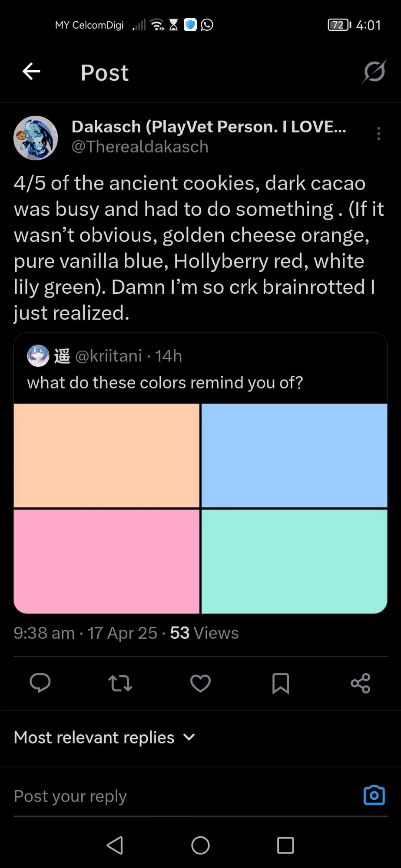Bookmark this post
The image size is (401, 868).
[x=280, y=683]
